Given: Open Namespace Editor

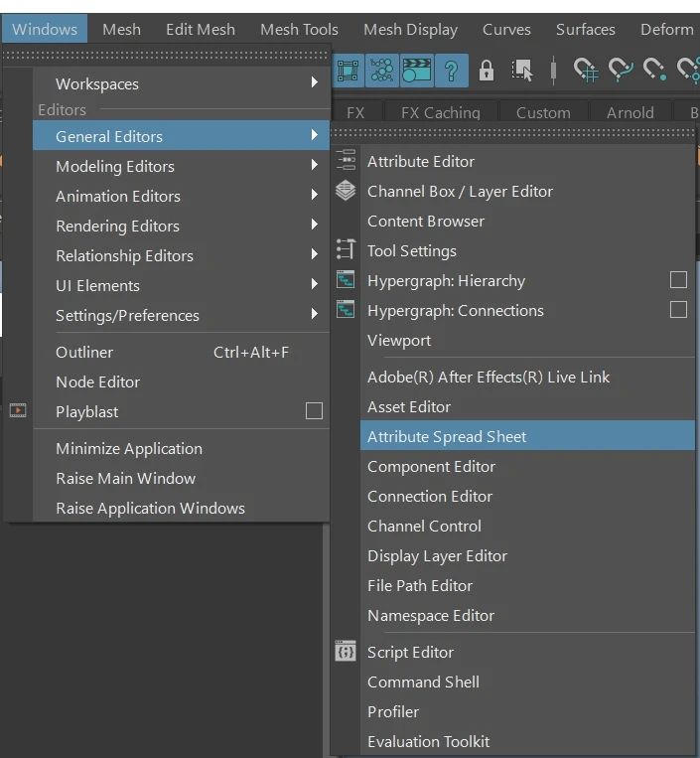Looking at the screenshot, I should (x=527, y=615).
